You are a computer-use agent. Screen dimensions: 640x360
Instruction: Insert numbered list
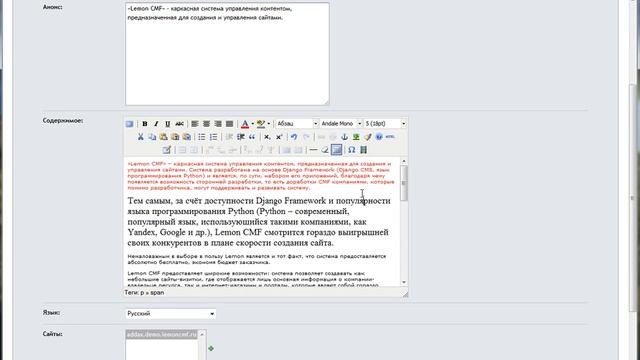tap(213, 137)
